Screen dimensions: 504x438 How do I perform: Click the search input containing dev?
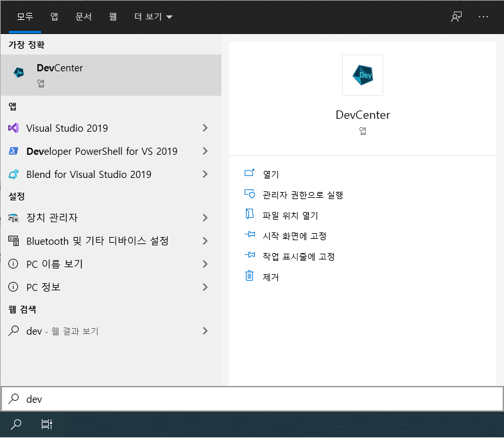pos(252,399)
